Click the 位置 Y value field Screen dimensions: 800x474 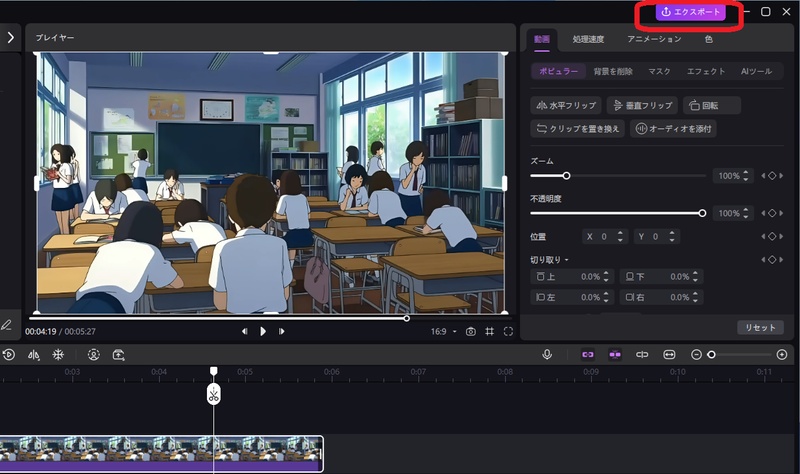click(657, 237)
